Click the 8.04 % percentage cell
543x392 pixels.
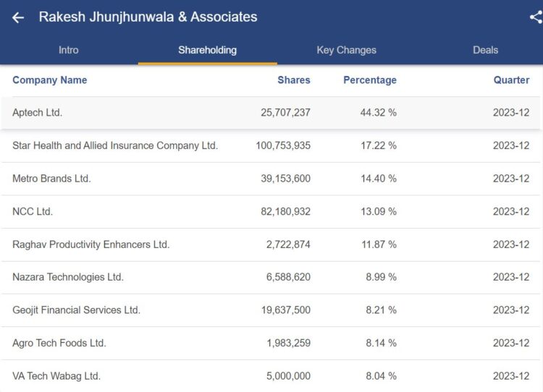(x=381, y=376)
